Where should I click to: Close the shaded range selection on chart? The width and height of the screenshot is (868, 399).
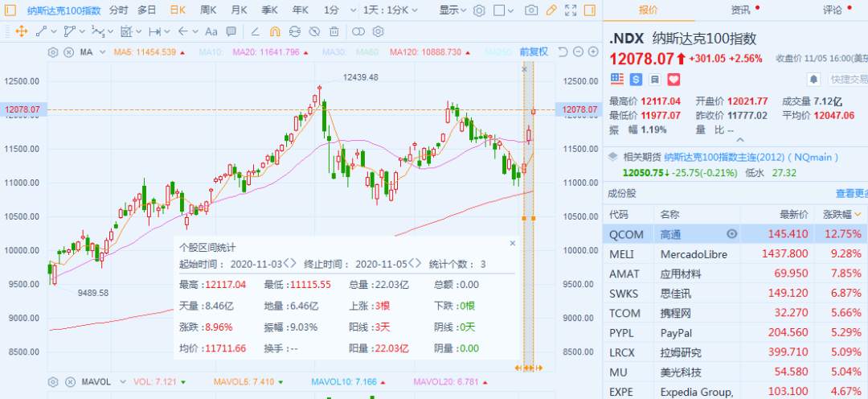pos(524,69)
